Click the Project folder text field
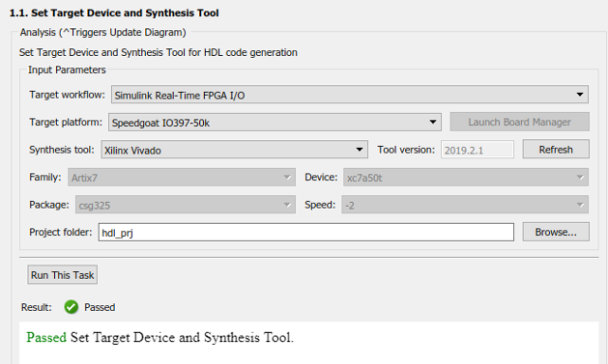This screenshot has width=608, height=364. click(306, 233)
